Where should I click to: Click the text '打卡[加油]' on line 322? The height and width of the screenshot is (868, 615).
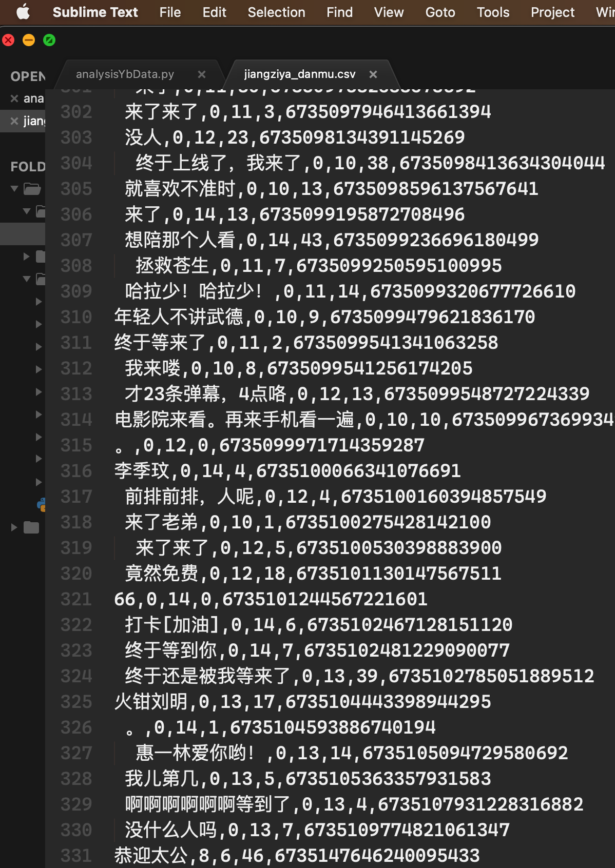click(x=172, y=625)
